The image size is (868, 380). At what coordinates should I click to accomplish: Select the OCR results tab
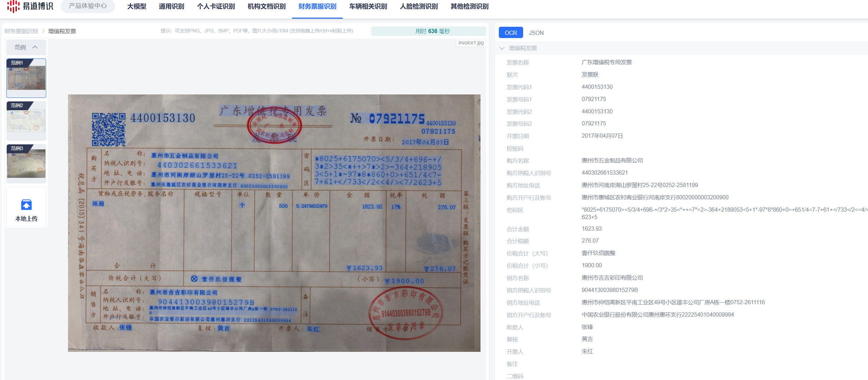point(511,33)
